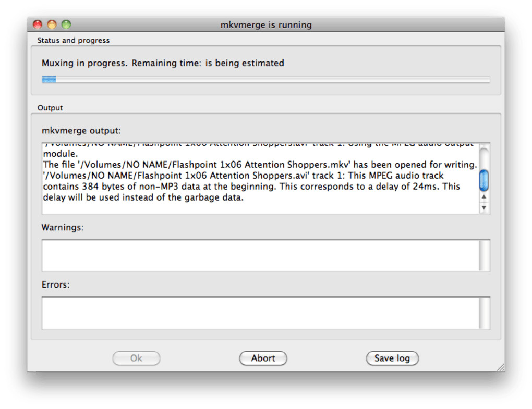Click the window resize grip corner

(x=501, y=367)
